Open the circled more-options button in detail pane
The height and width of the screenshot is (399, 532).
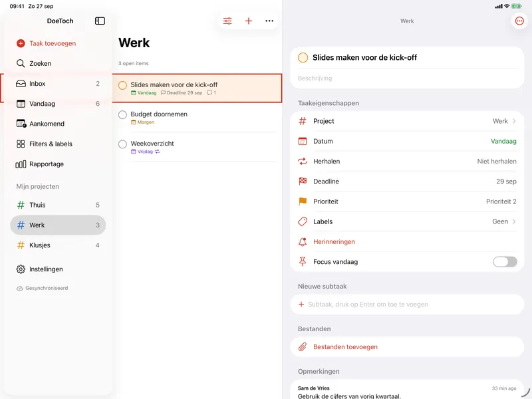point(519,21)
